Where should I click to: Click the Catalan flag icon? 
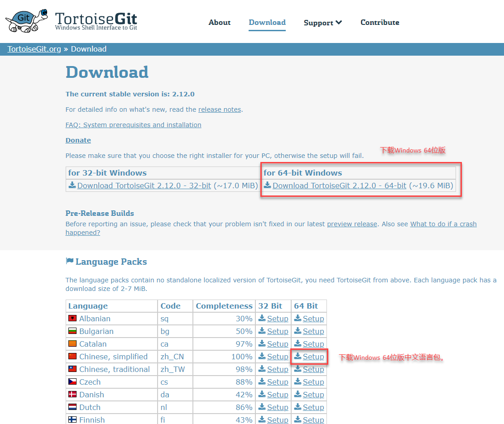72,343
